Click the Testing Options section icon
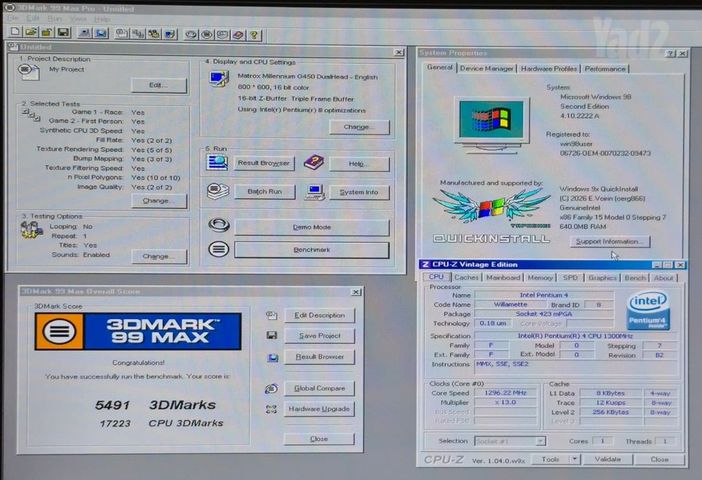702x480 pixels. click(x=31, y=230)
